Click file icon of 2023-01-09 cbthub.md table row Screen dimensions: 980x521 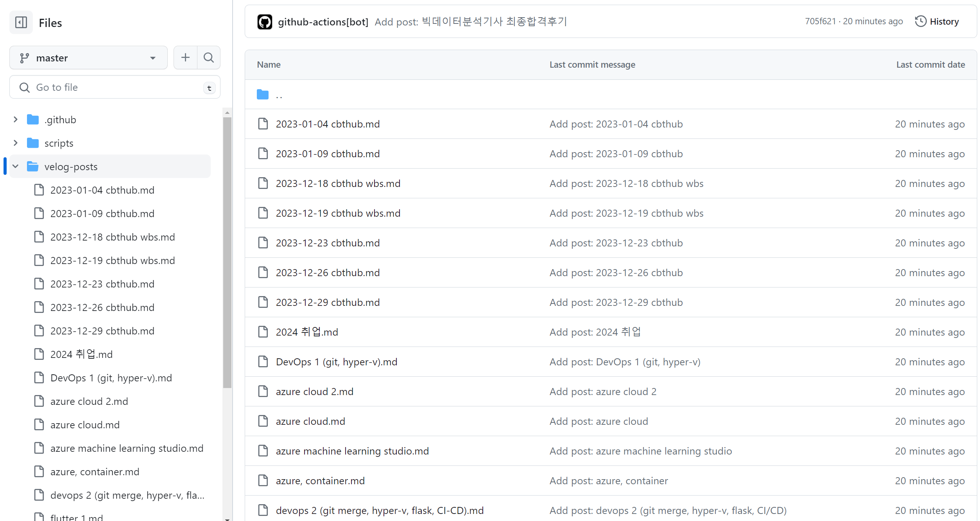pyautogui.click(x=263, y=154)
